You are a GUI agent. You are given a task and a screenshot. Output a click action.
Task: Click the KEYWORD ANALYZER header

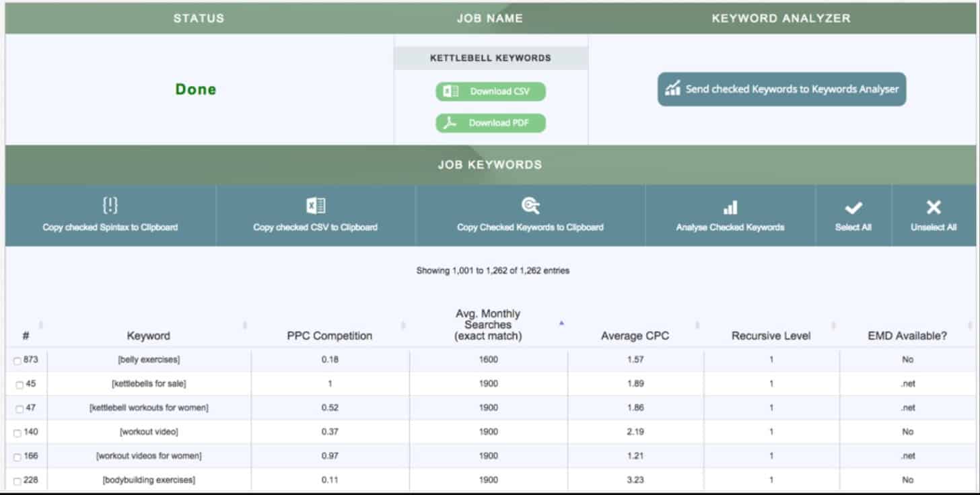781,19
